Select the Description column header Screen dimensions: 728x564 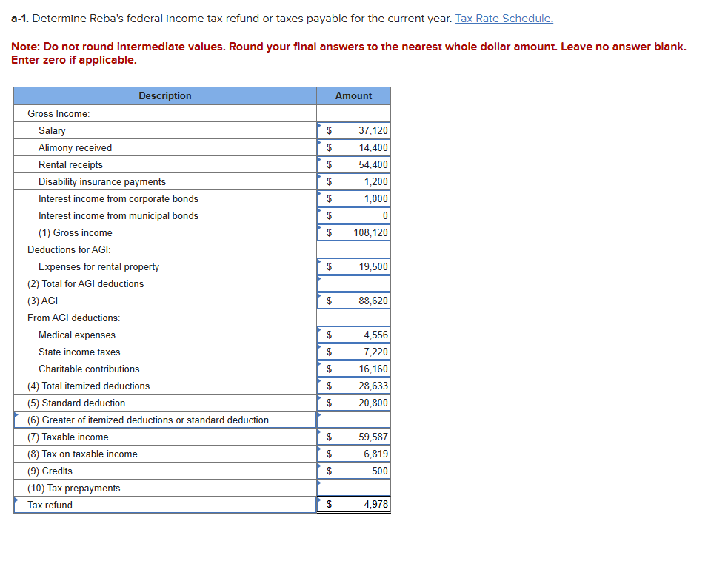(165, 95)
